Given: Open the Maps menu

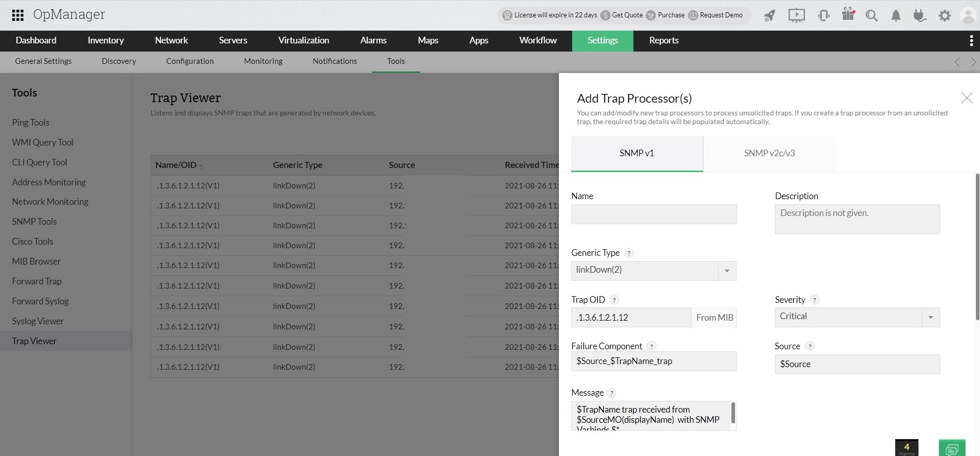Looking at the screenshot, I should 428,40.
